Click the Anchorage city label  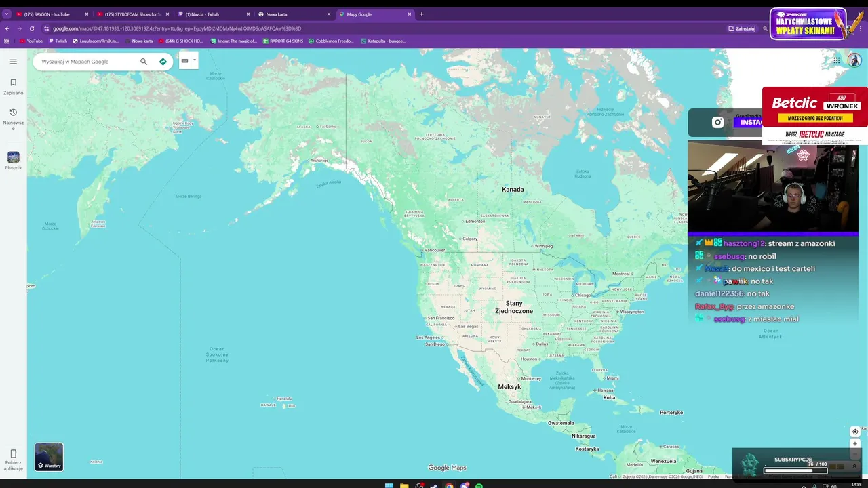pyautogui.click(x=319, y=161)
